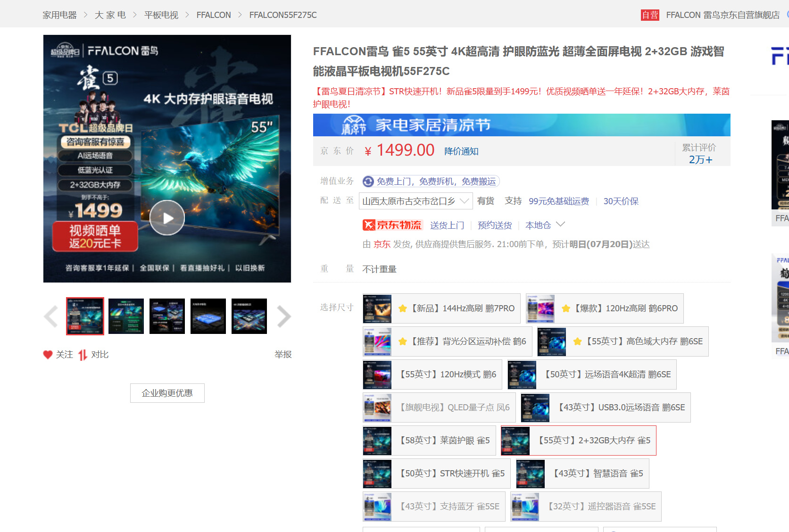Show next product thumbnails

[x=283, y=316]
